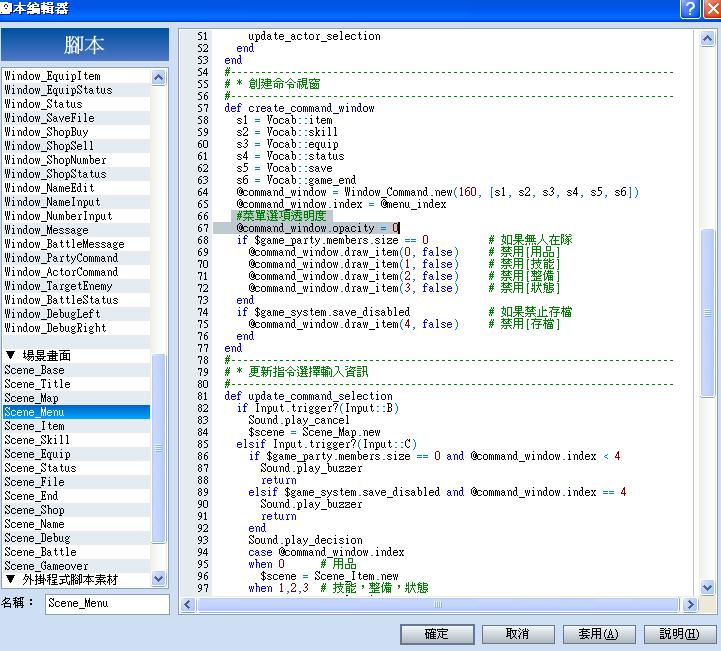Select highlighted Scene_Menu script
721x651 pixels.
coord(76,412)
